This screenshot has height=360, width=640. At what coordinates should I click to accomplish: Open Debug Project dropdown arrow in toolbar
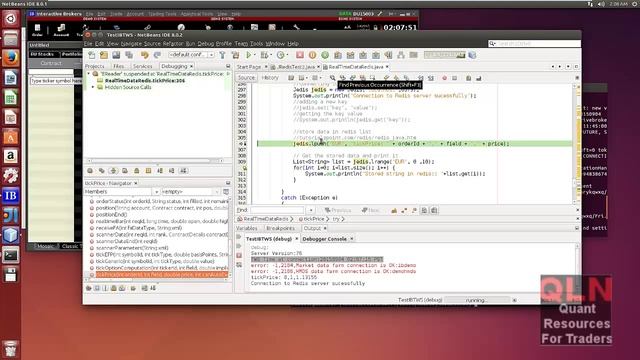(x=271, y=55)
